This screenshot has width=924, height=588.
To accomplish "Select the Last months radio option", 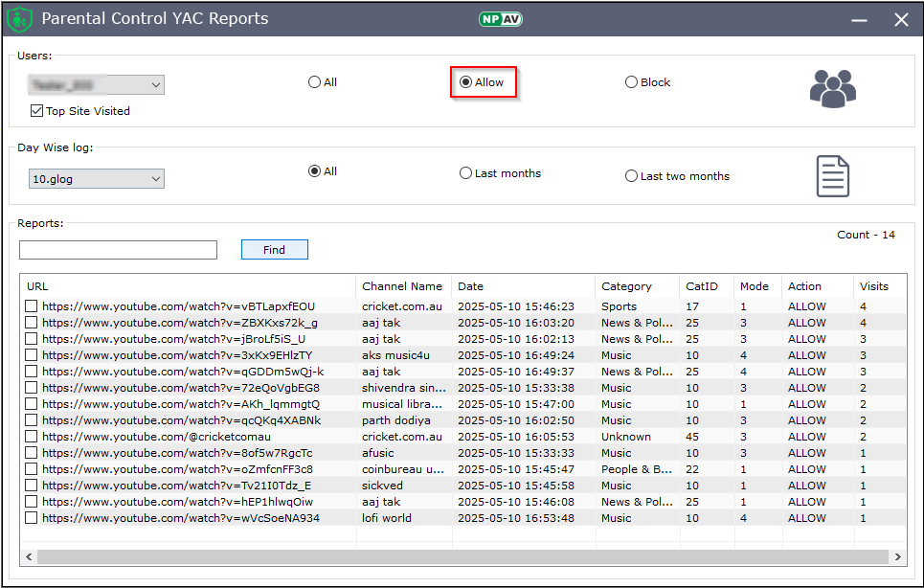I will click(x=465, y=173).
